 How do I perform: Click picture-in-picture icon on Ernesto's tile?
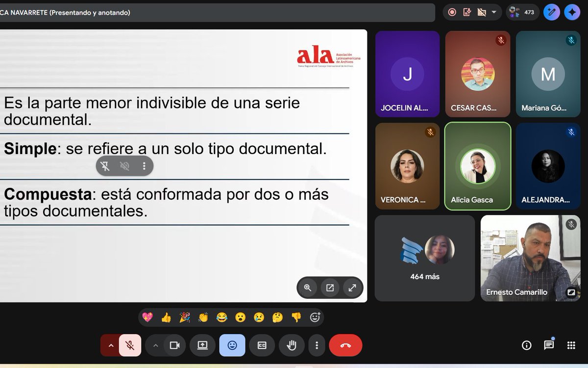(571, 292)
